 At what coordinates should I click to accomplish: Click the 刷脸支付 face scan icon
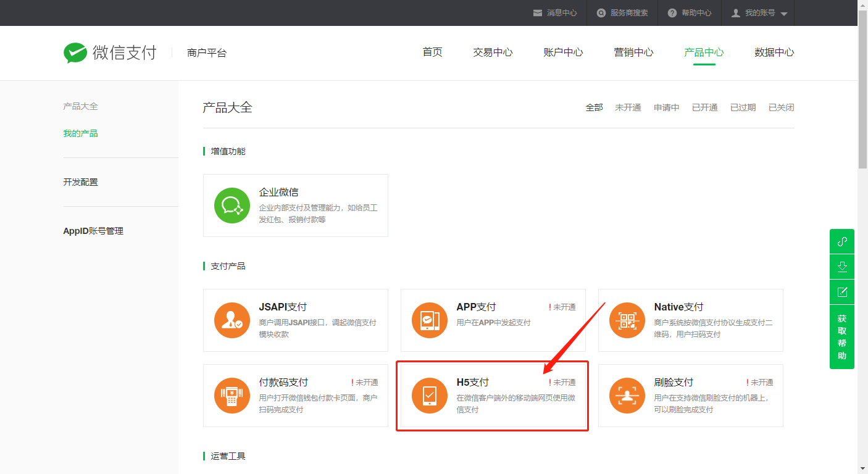click(627, 396)
